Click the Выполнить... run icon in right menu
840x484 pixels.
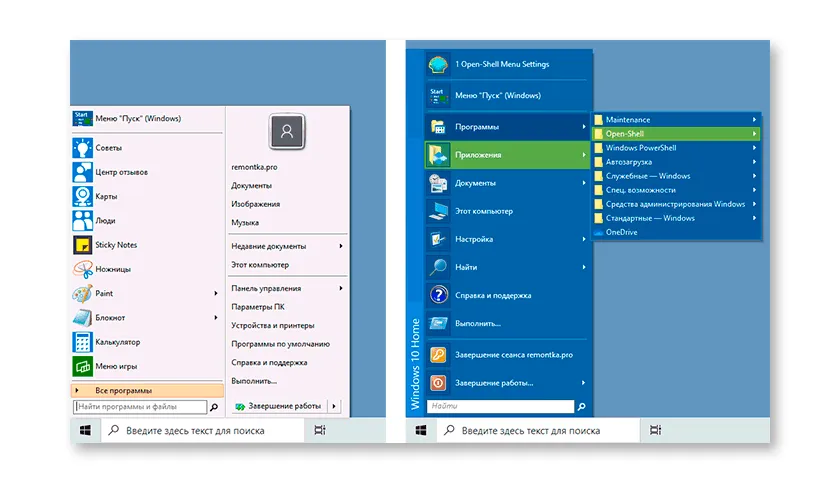tap(438, 323)
